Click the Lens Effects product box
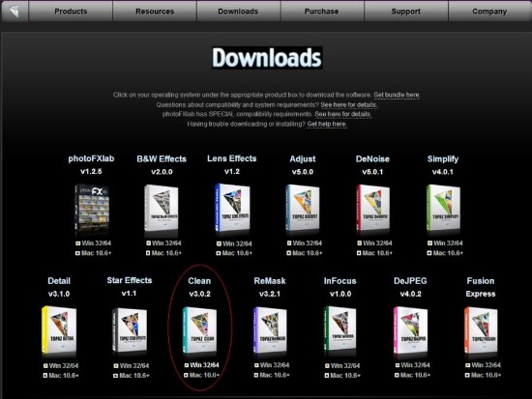 tap(232, 208)
